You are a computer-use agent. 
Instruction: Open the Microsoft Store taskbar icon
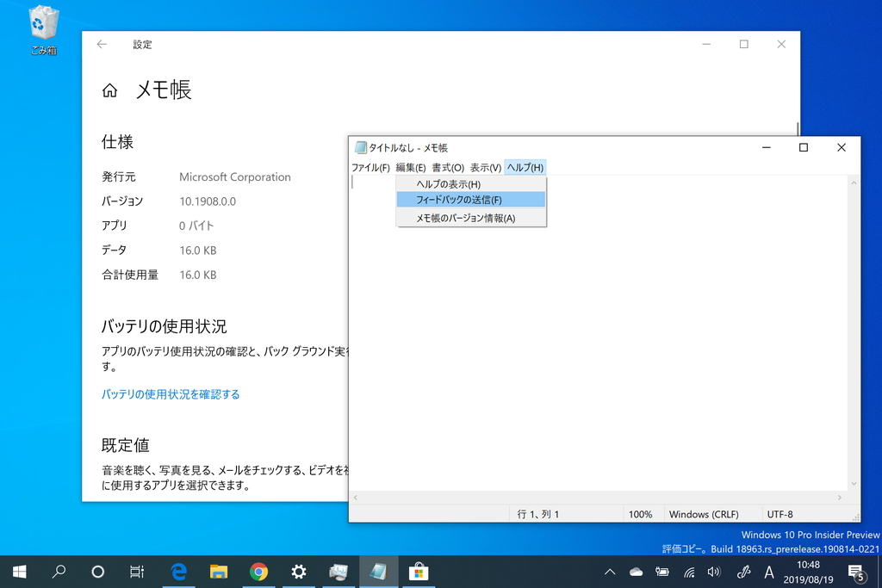tap(419, 572)
